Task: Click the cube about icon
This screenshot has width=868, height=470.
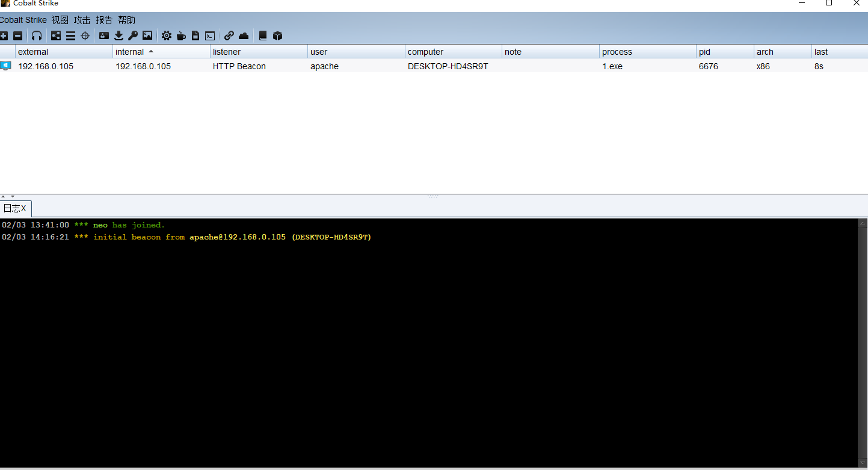Action: [x=277, y=36]
